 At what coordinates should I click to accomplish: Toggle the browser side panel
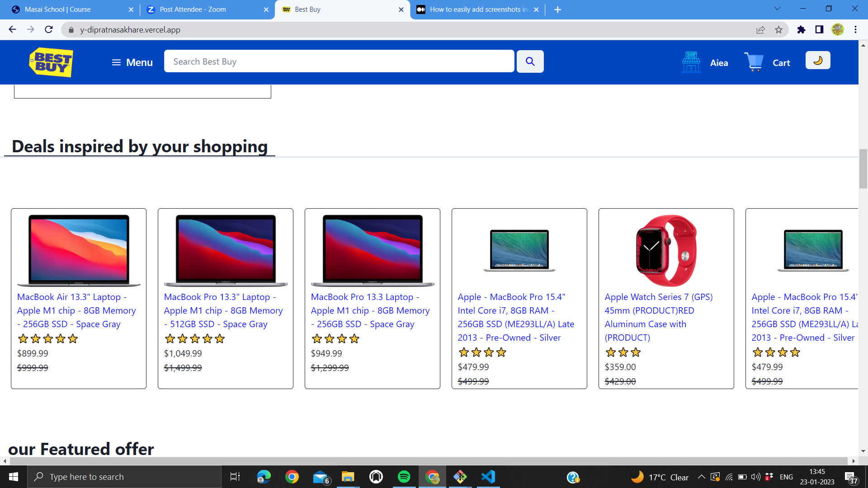[819, 30]
